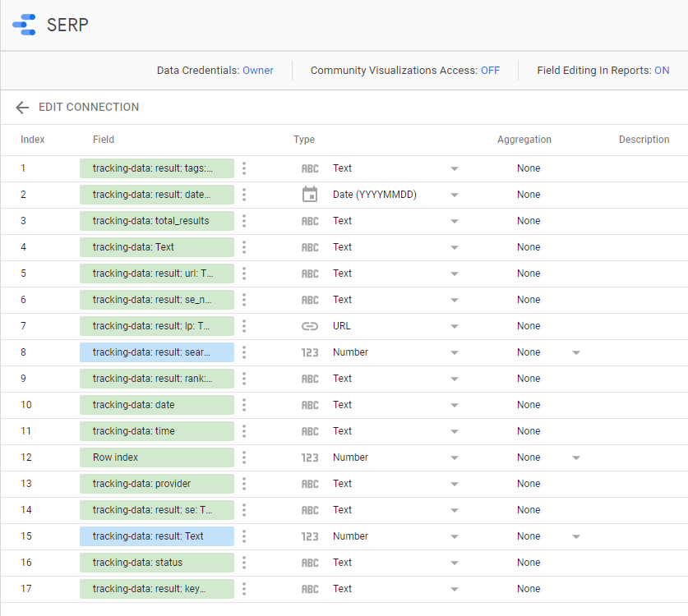Screen dimensions: 688x616
Task: Click the SERP data source title
Action: 67,25
